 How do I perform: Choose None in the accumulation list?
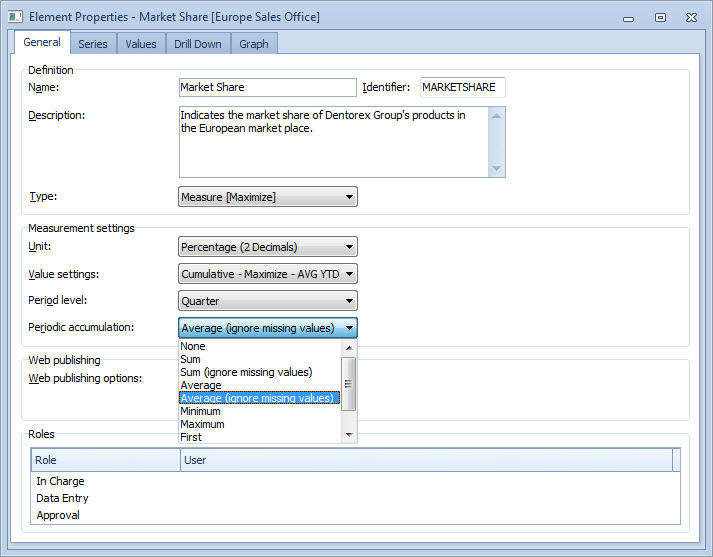pyautogui.click(x=193, y=346)
